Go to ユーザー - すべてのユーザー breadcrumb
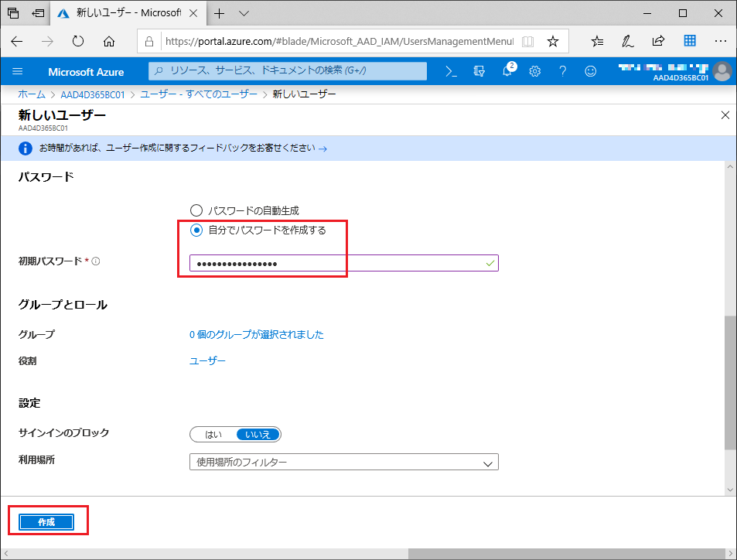This screenshot has height=560, width=737. 199,94
